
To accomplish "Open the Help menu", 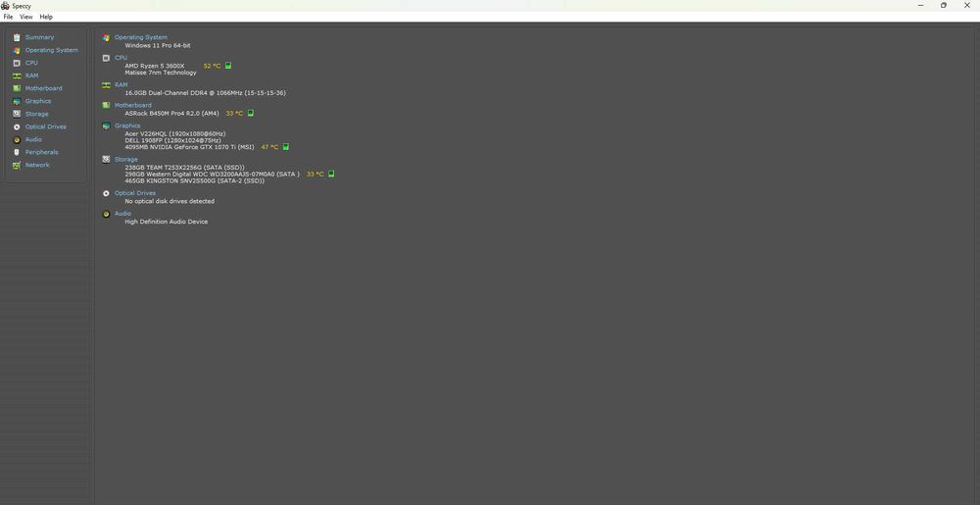I will pyautogui.click(x=46, y=17).
